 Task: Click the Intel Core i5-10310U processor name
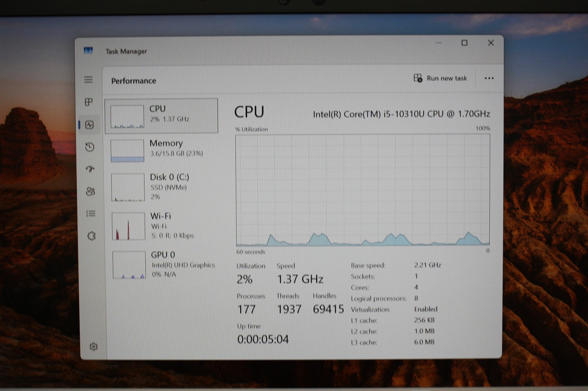tap(401, 114)
